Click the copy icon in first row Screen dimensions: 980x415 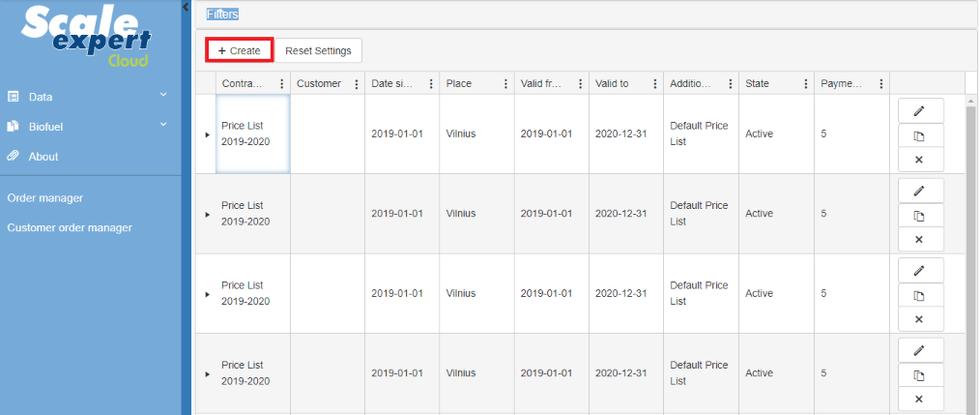[x=918, y=134]
